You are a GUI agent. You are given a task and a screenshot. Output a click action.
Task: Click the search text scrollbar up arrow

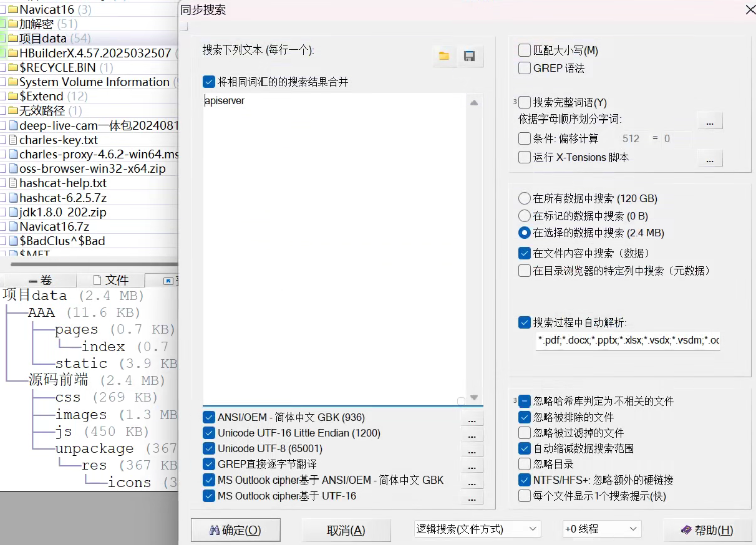pyautogui.click(x=474, y=103)
